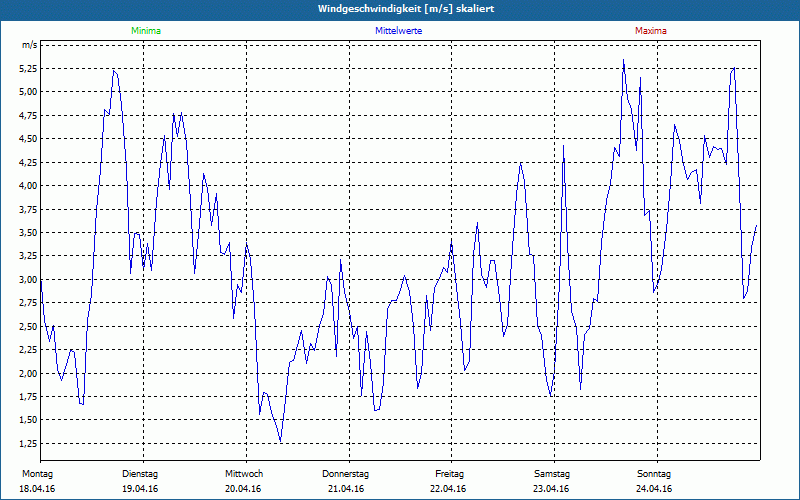Click the date 23.04.16
The image size is (800, 500).
(551, 489)
